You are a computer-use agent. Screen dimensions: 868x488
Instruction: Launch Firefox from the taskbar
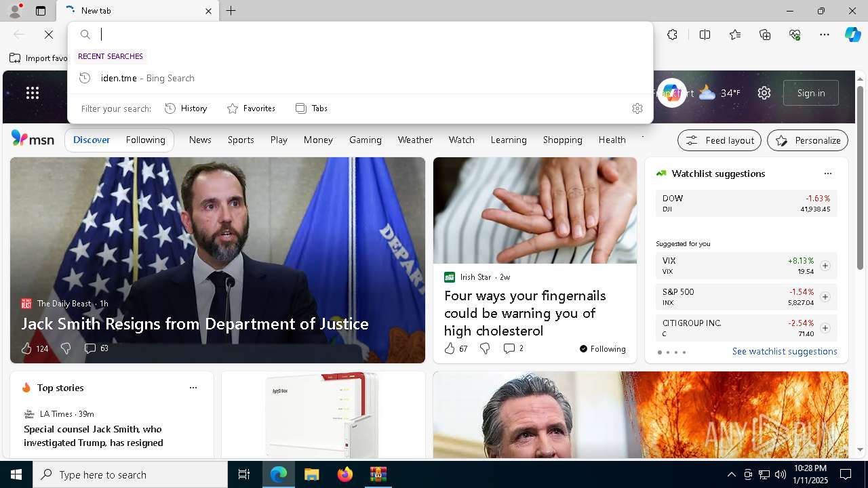[345, 474]
